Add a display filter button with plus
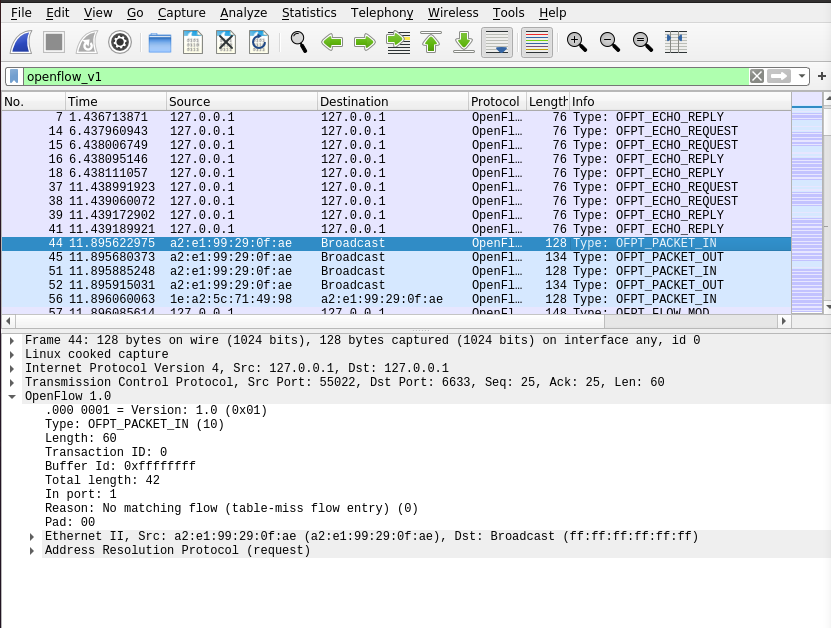 tap(821, 76)
